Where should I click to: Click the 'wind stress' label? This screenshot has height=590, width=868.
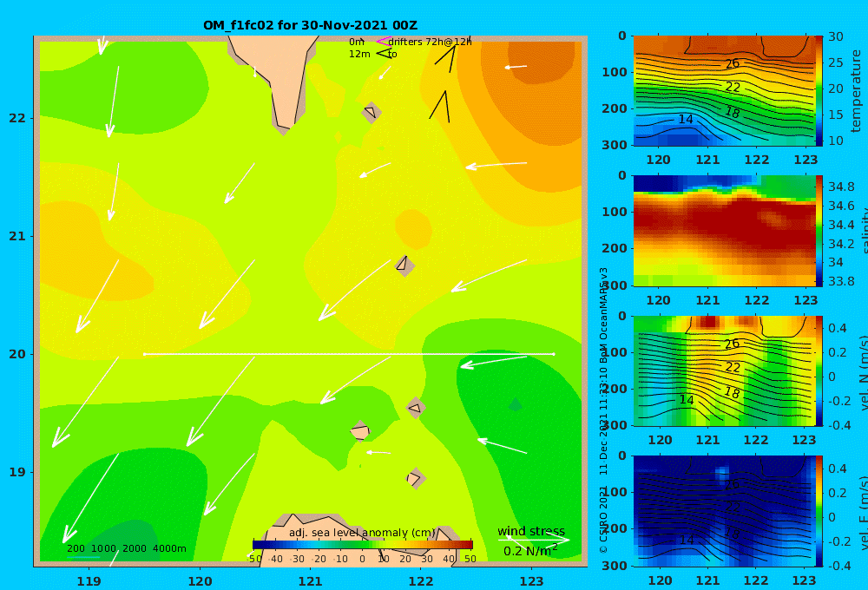click(531, 531)
